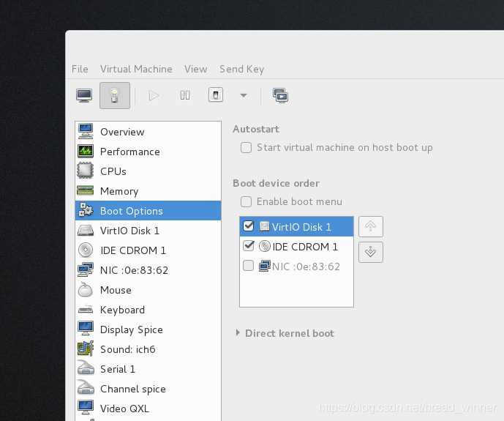
Task: Open shutdown options dropdown arrow
Action: coord(244,95)
